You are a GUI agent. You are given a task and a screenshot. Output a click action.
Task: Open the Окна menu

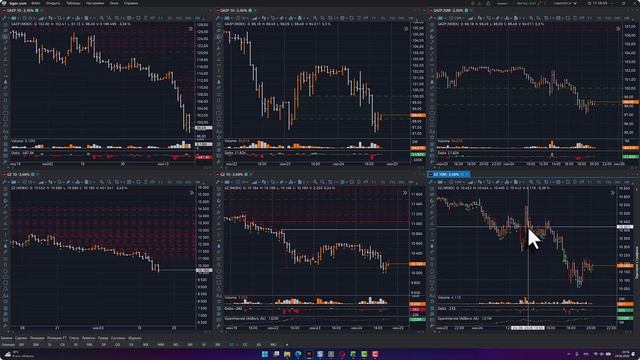(114, 3)
